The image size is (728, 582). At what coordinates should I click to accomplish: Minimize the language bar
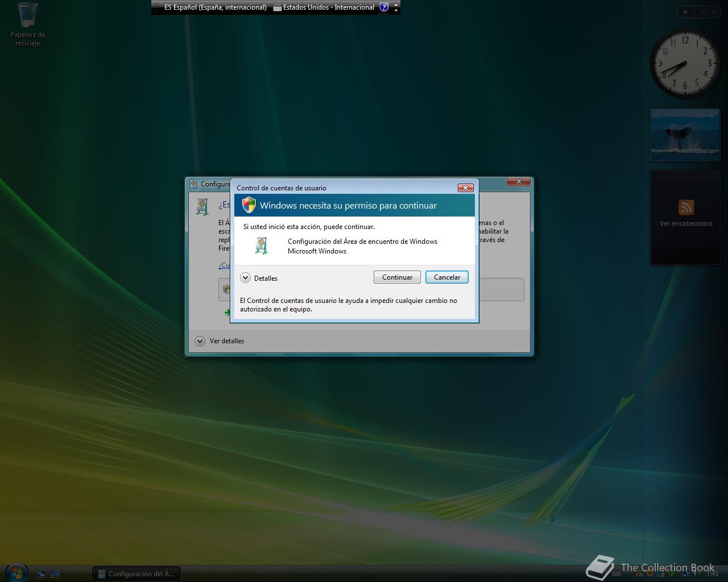[x=396, y=4]
